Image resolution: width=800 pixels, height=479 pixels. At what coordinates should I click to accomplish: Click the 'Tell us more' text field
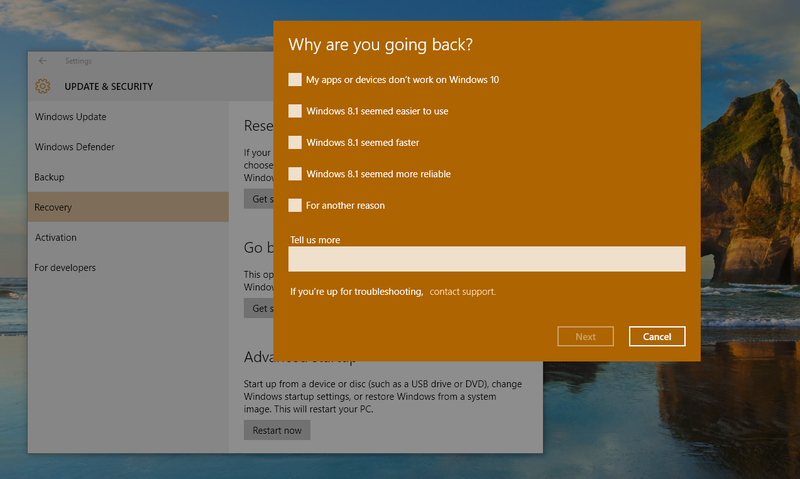pyautogui.click(x=487, y=259)
